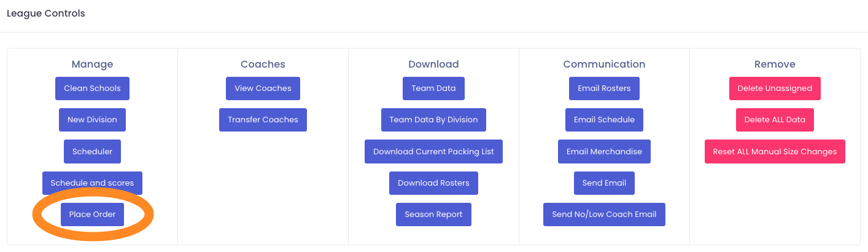The height and width of the screenshot is (252, 868).
Task: Open Schedule and scores
Action: point(92,183)
